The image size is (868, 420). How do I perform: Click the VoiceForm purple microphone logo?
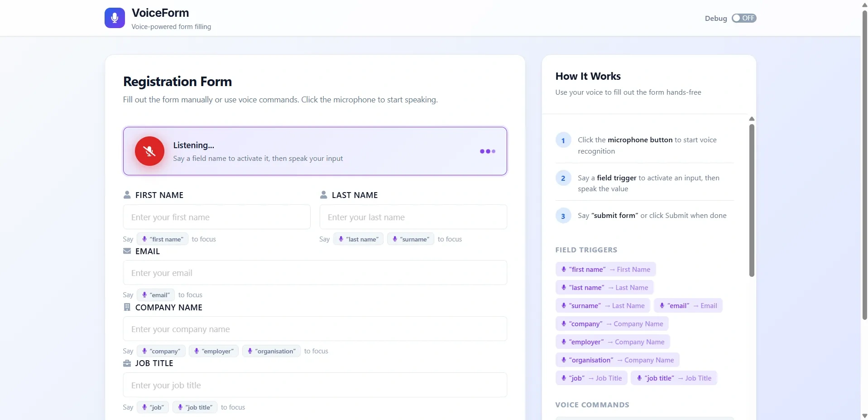click(x=115, y=18)
